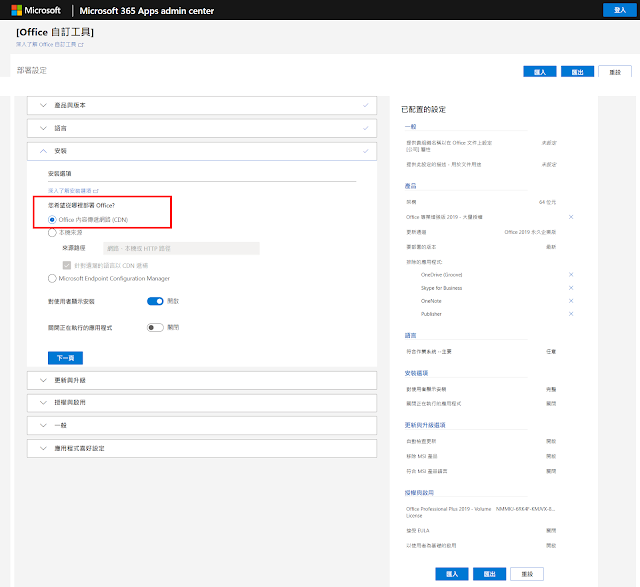Click the checkmark on 產品與版本 section
This screenshot has width=640, height=587.
(365, 105)
